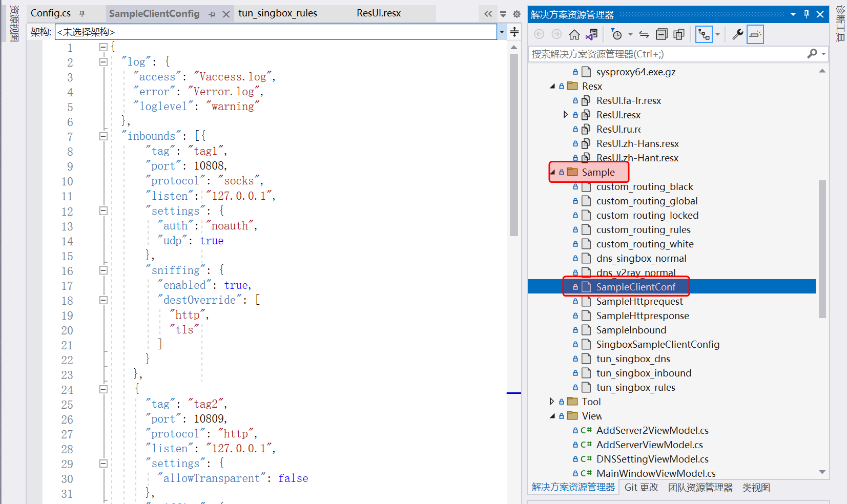Viewport: 847px width, 504px height.
Task: Select the SingboxSampleClientConfig file
Action: (x=657, y=345)
